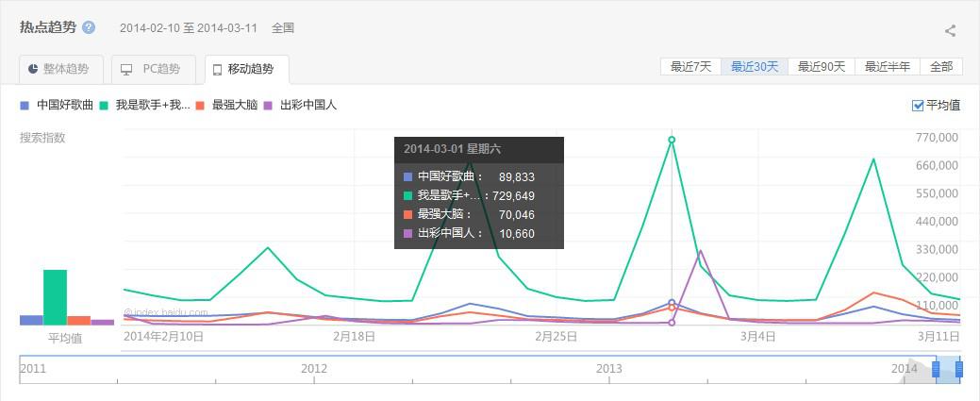Select the 最近7天 time range

(x=690, y=66)
